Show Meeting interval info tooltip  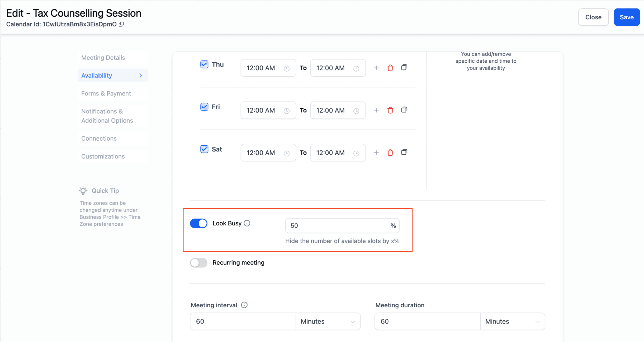coord(244,305)
